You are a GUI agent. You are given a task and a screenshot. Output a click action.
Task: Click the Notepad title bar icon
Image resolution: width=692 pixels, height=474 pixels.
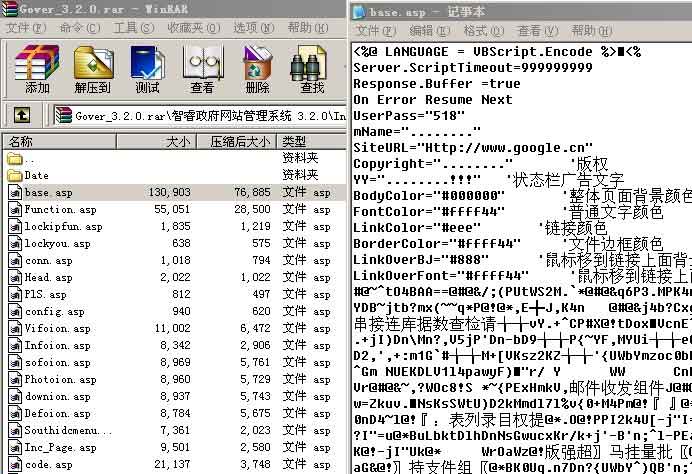(x=360, y=12)
